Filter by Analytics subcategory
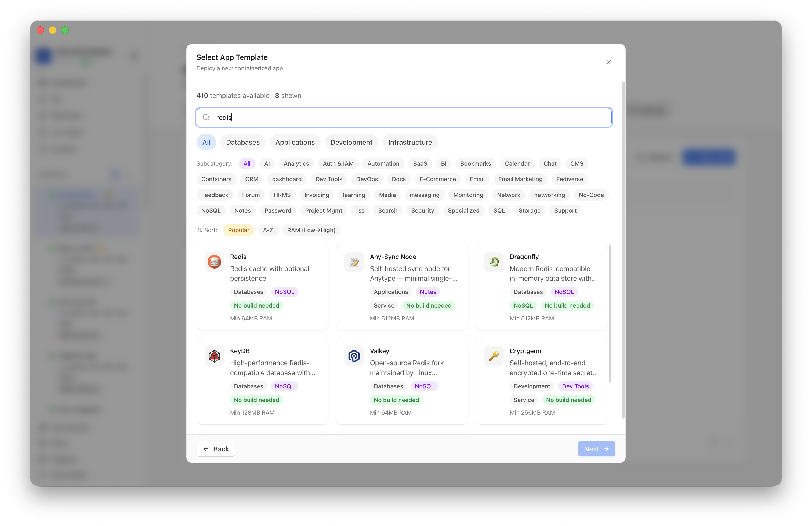 pyautogui.click(x=296, y=163)
